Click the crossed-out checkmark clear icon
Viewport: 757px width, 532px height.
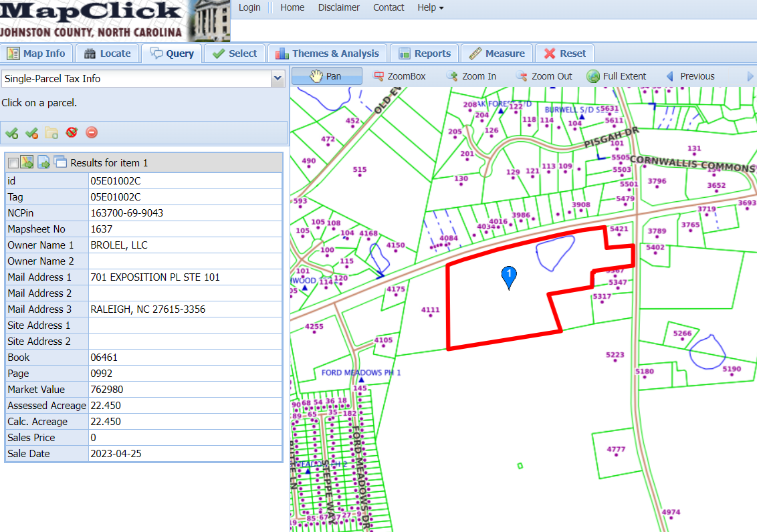click(72, 132)
